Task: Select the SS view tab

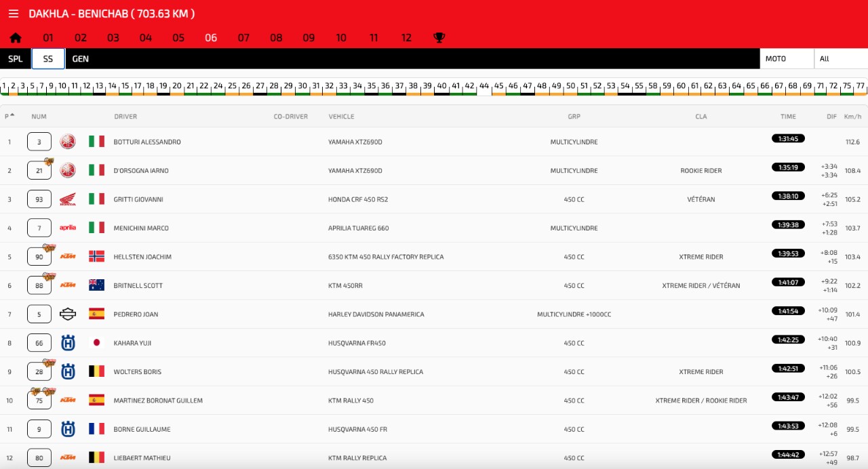Action: [x=48, y=59]
